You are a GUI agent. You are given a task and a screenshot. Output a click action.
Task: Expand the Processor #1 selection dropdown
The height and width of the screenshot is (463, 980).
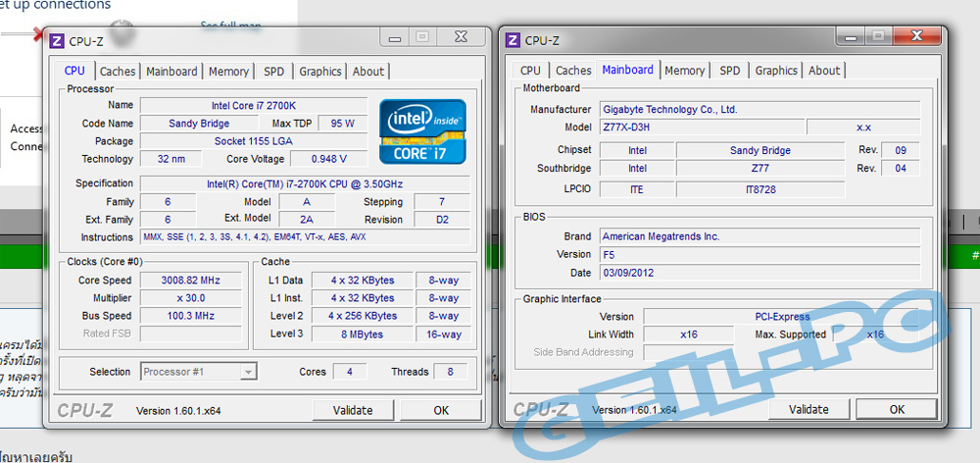coord(249,372)
